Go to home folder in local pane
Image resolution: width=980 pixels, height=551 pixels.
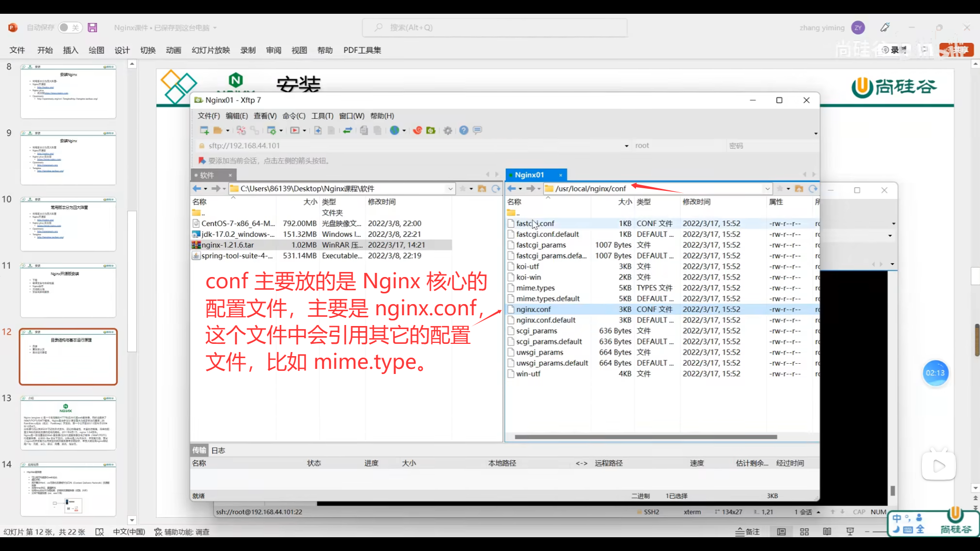(482, 189)
